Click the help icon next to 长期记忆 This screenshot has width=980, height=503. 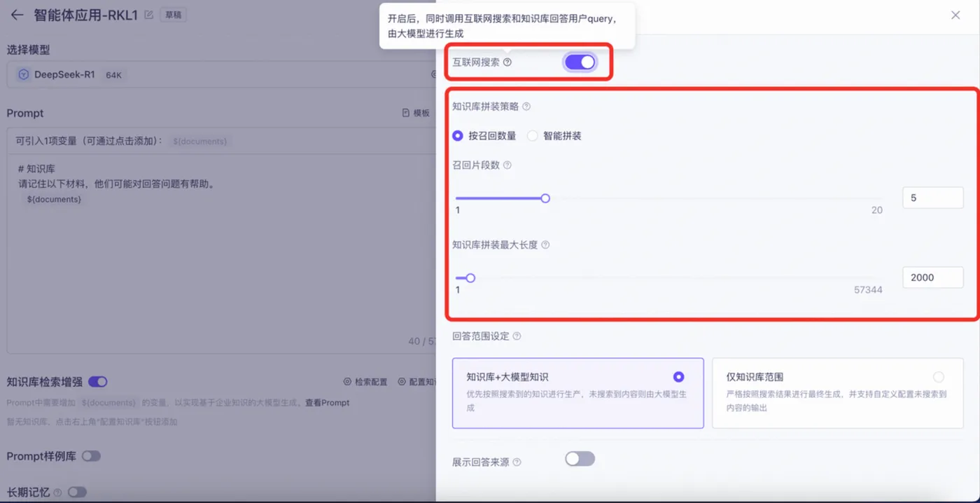tap(57, 492)
